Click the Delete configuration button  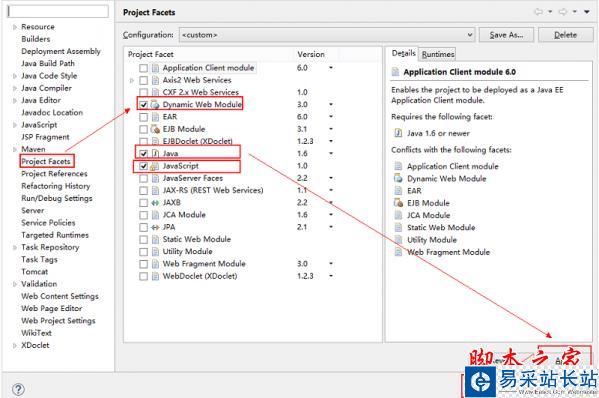[x=565, y=35]
